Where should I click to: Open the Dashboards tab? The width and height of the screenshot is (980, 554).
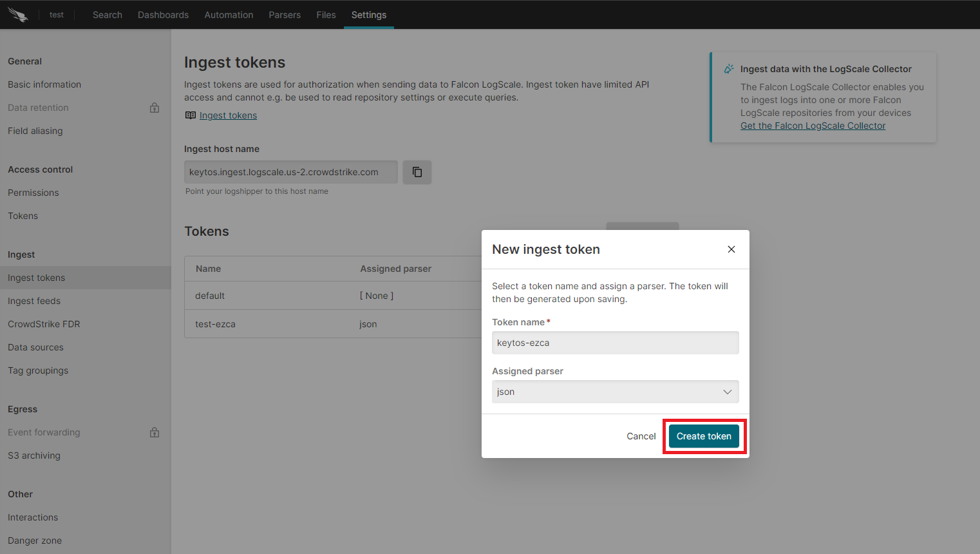pyautogui.click(x=164, y=15)
